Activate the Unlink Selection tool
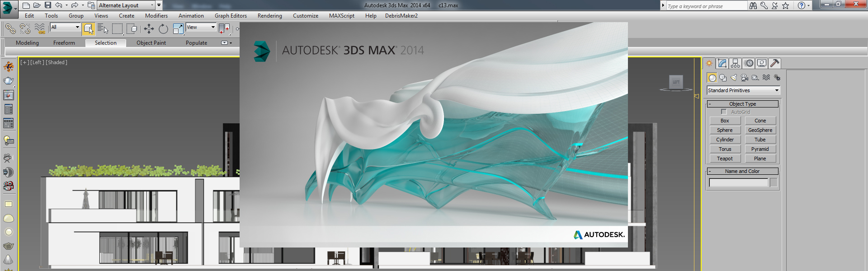868x271 pixels. (25, 29)
